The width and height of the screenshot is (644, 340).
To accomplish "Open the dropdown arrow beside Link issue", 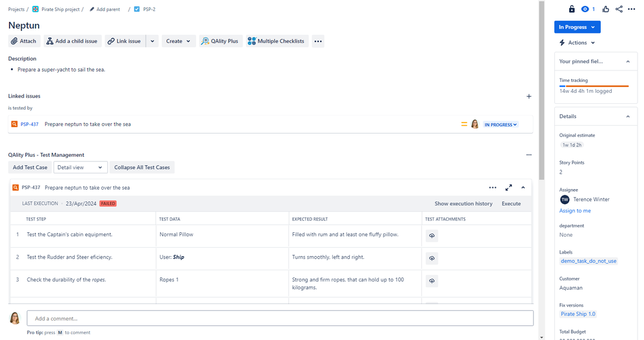I will click(152, 41).
